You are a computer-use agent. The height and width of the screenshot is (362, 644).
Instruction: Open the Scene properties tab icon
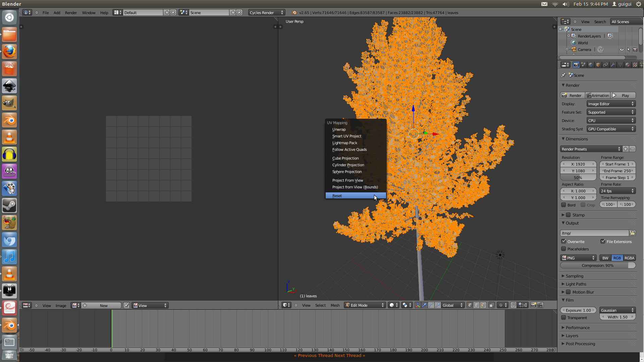coord(584,65)
